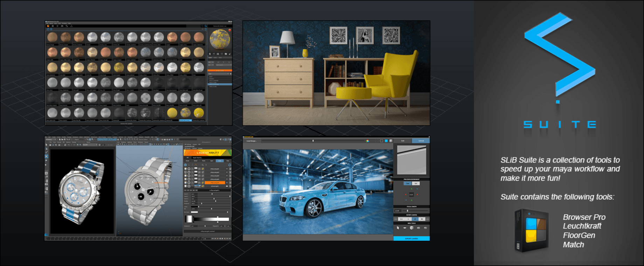Adjust the image opacity slider atop Match window
The image size is (644, 266).
[313, 141]
